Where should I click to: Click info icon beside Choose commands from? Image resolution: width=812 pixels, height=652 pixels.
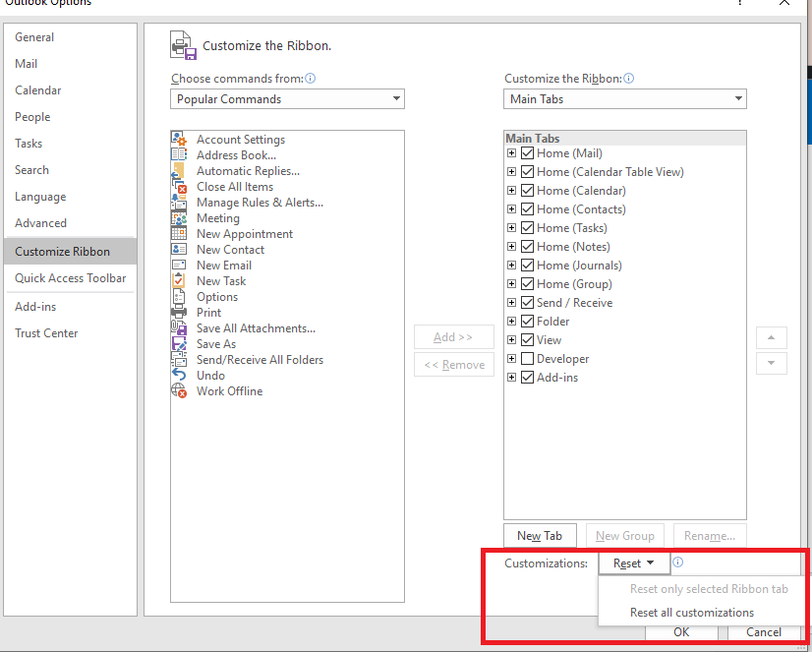pos(311,79)
